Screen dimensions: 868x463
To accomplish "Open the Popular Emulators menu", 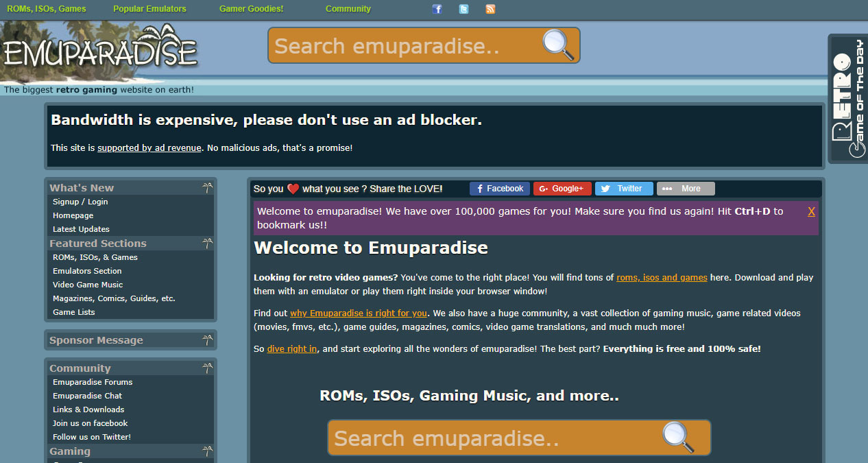I will 149,9.
